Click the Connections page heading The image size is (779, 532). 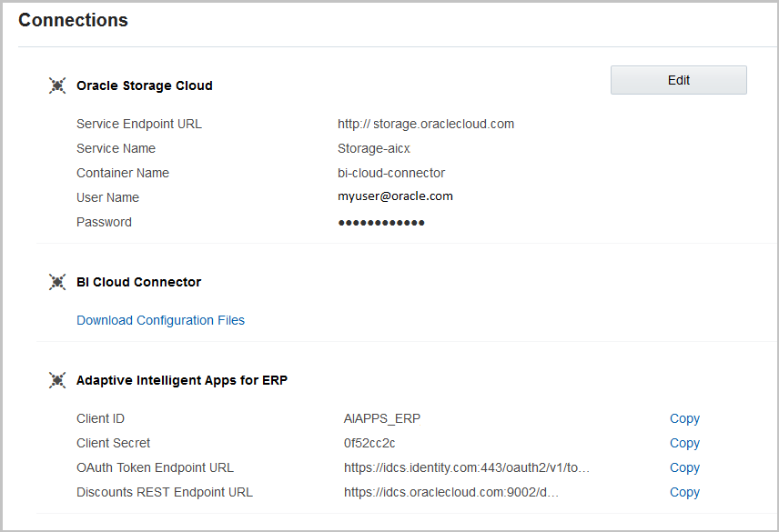pos(73,20)
